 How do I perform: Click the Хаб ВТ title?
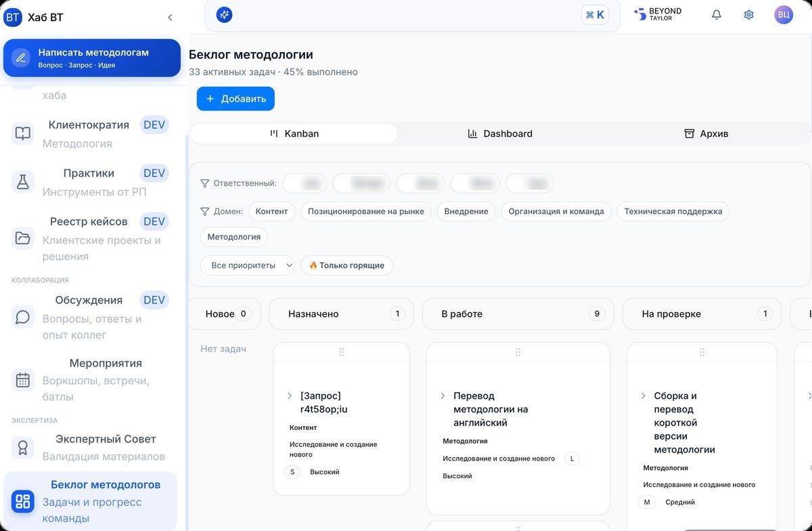tap(45, 18)
